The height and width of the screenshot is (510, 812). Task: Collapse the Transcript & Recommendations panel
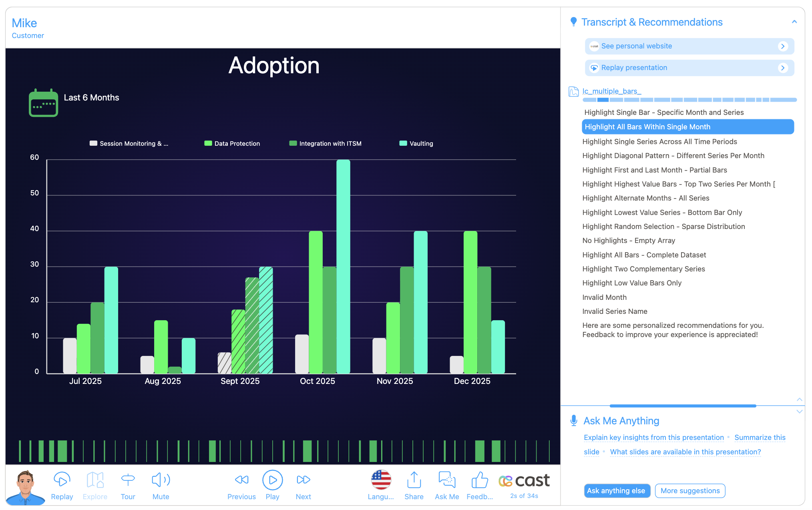click(794, 22)
